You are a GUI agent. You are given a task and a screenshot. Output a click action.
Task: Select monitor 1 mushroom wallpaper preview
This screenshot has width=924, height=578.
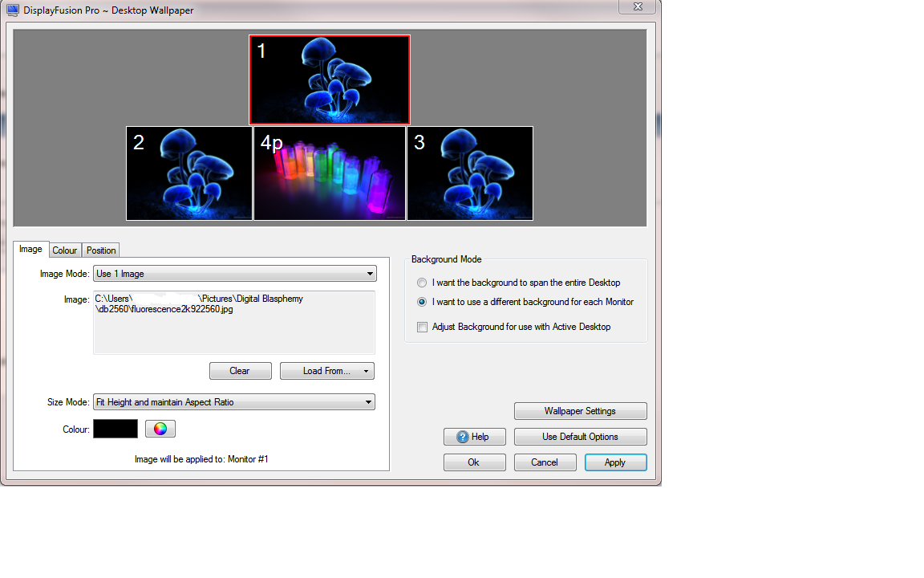(x=330, y=79)
